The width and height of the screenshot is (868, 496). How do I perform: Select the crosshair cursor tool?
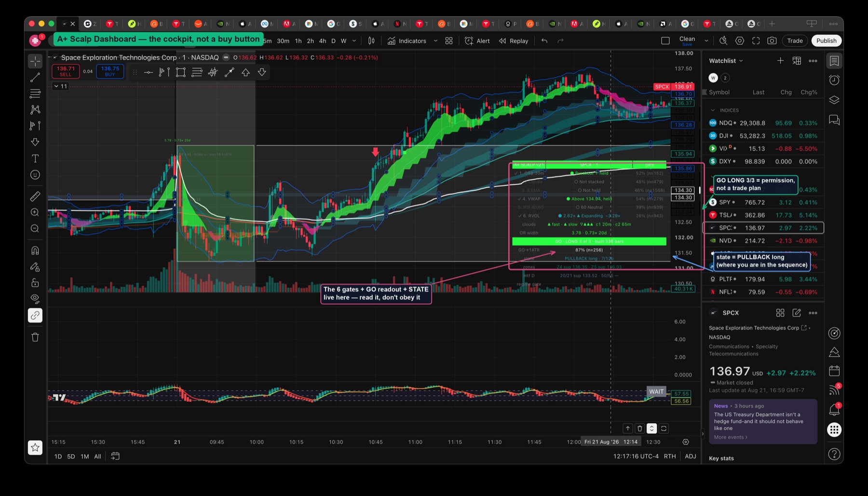(x=35, y=61)
